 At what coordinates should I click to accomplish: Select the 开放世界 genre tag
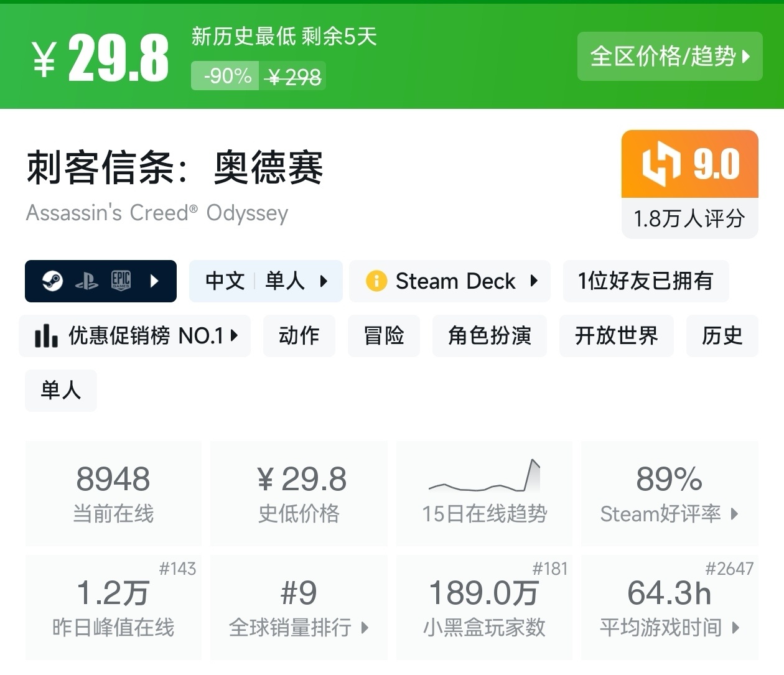click(616, 336)
